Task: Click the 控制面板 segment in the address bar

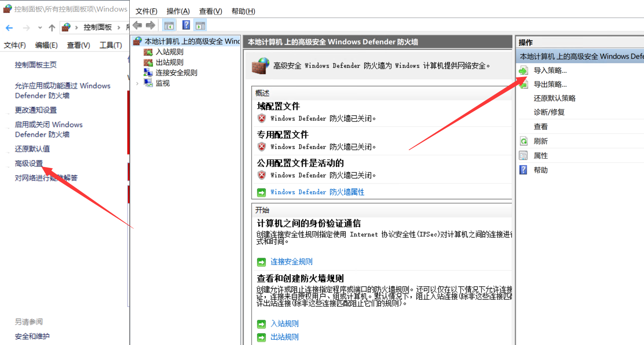Action: 98,27
